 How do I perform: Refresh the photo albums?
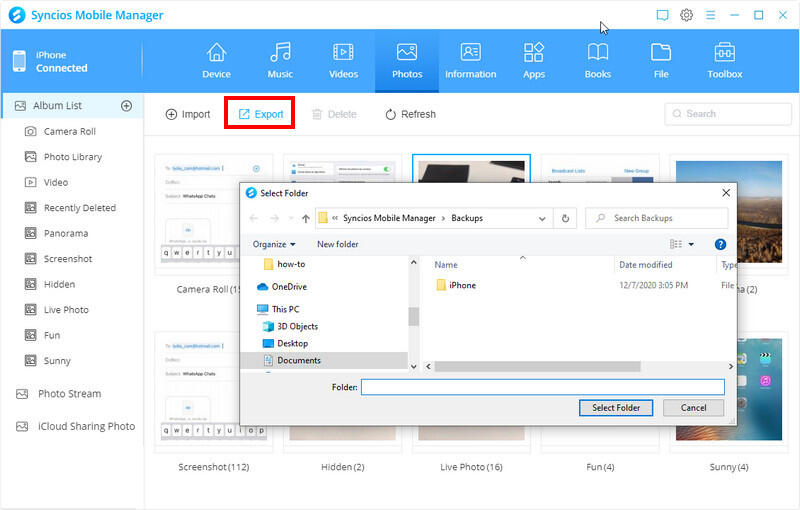(411, 114)
